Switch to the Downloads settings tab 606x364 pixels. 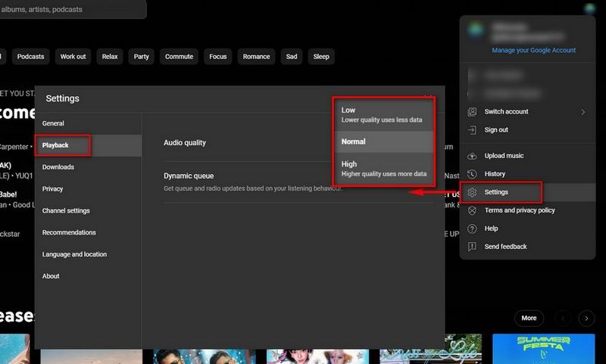tap(58, 167)
